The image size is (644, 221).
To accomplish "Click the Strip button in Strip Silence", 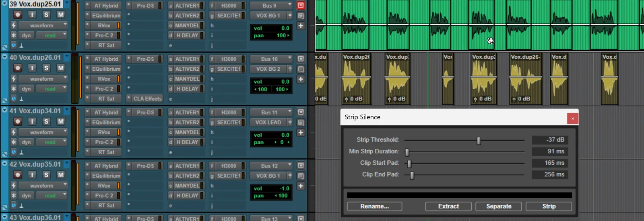I will pos(549,207).
